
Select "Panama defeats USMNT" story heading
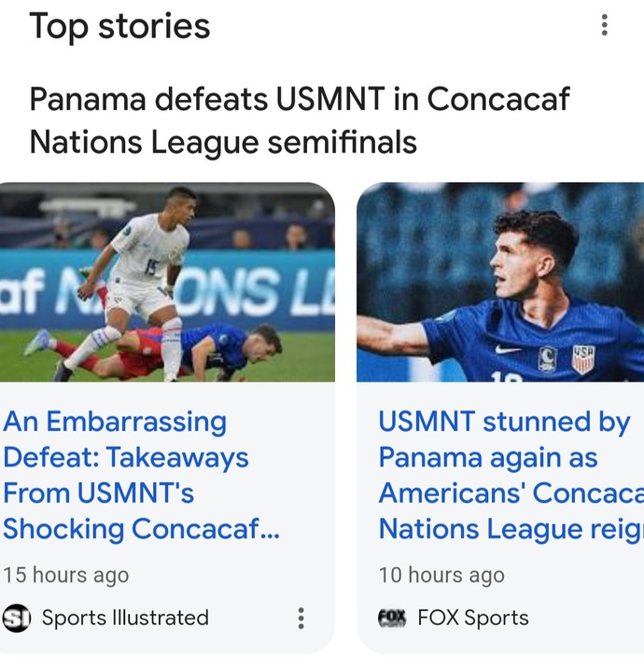(299, 120)
